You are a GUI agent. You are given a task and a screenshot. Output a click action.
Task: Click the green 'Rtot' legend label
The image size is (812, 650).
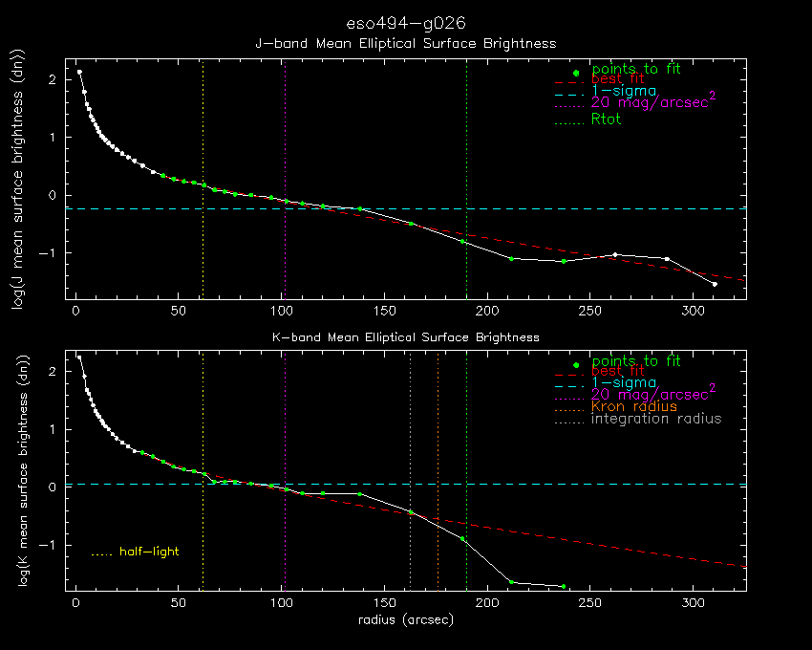click(606, 119)
